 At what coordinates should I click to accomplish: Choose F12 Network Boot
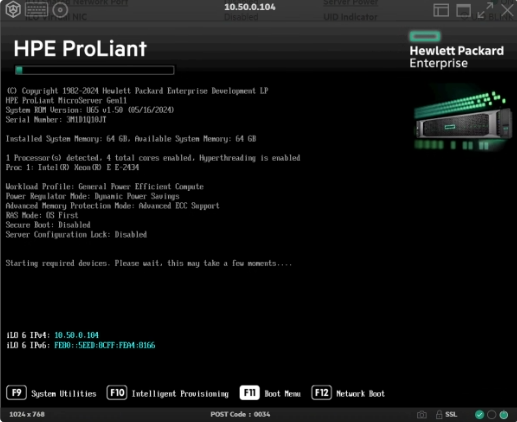point(348,393)
